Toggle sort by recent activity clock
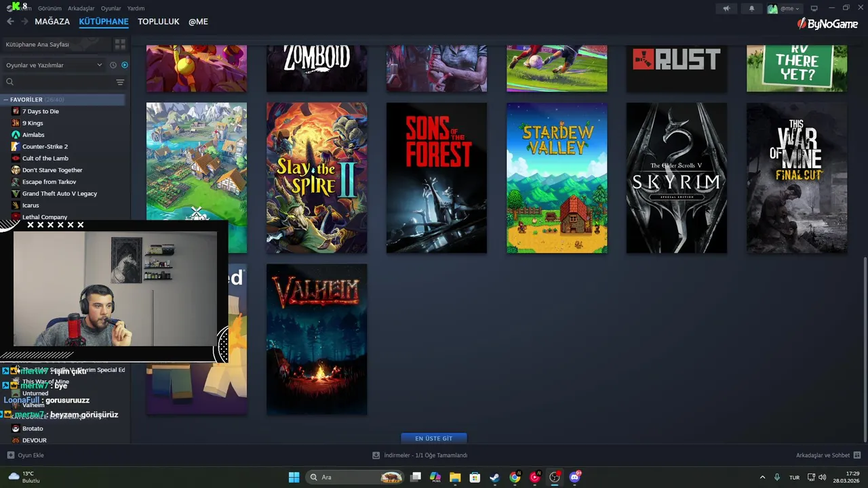Image resolution: width=868 pixels, height=488 pixels. tap(113, 65)
